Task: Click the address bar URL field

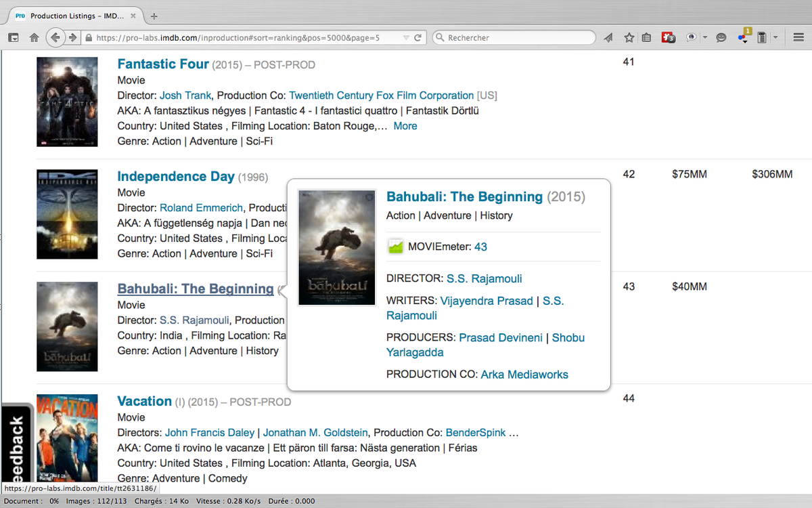Action: coord(247,38)
